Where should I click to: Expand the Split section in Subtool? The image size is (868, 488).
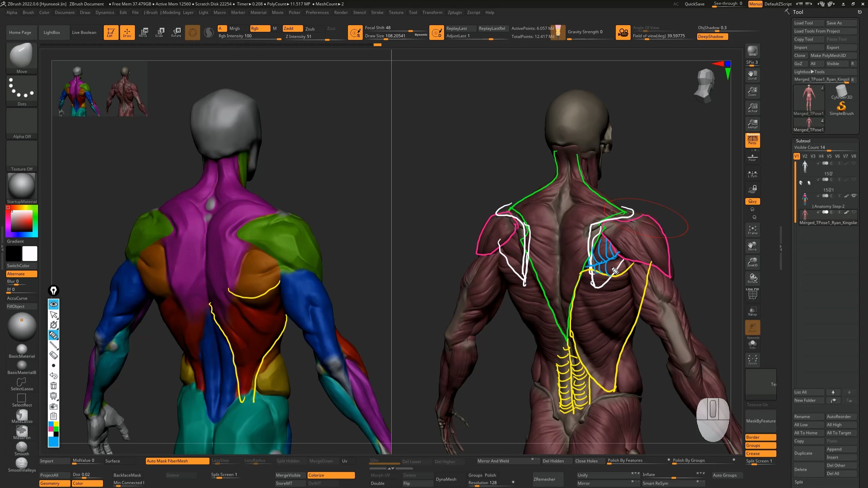click(x=799, y=482)
